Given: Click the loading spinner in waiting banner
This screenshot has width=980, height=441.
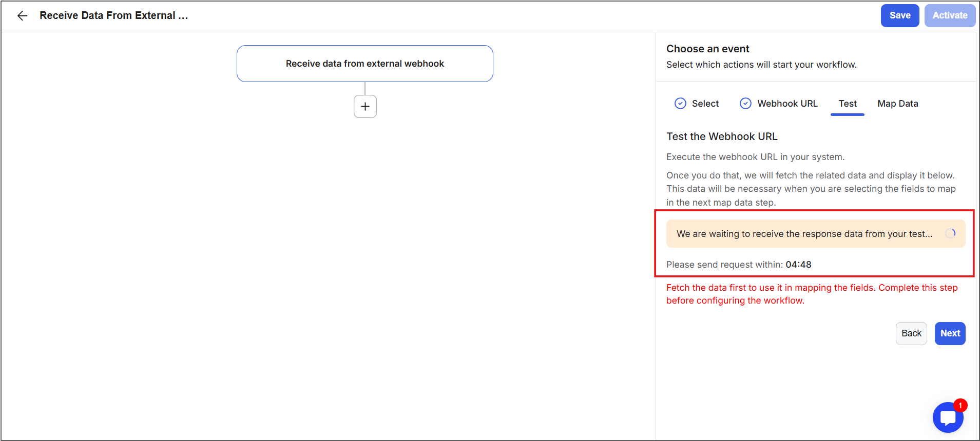Looking at the screenshot, I should click(x=950, y=233).
